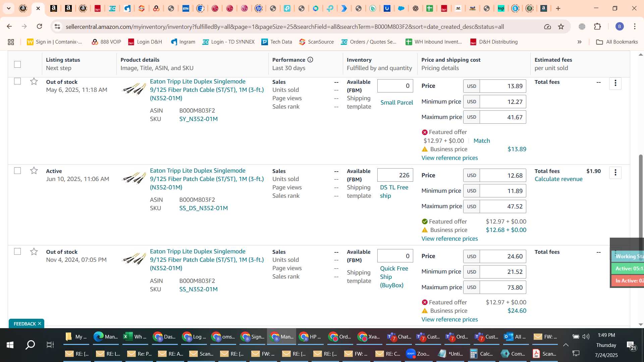The width and height of the screenshot is (644, 362).
Task: View reference prices for SS_DS_N352-01M
Action: pyautogui.click(x=449, y=239)
